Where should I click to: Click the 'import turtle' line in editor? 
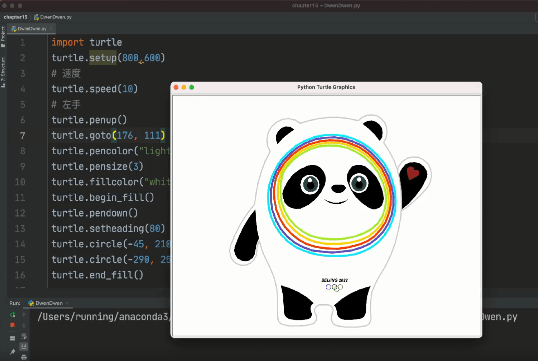click(87, 43)
